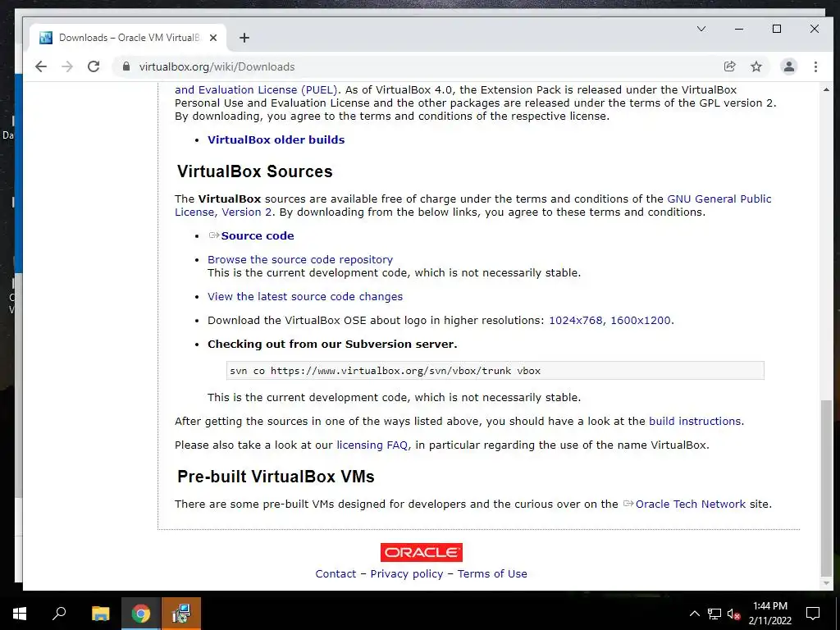Share this page using share icon
This screenshot has height=630, width=840.
pos(729,66)
